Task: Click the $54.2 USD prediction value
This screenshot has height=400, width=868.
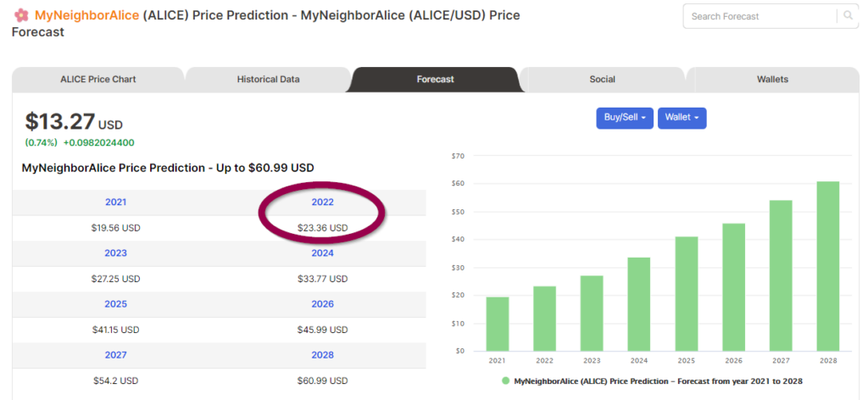Action: pyautogui.click(x=115, y=381)
